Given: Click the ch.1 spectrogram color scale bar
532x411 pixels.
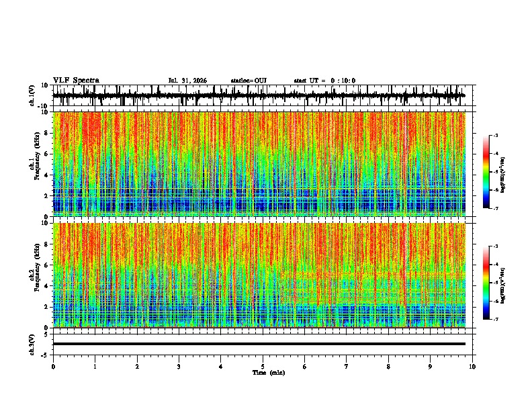Looking at the screenshot, I should (x=486, y=172).
